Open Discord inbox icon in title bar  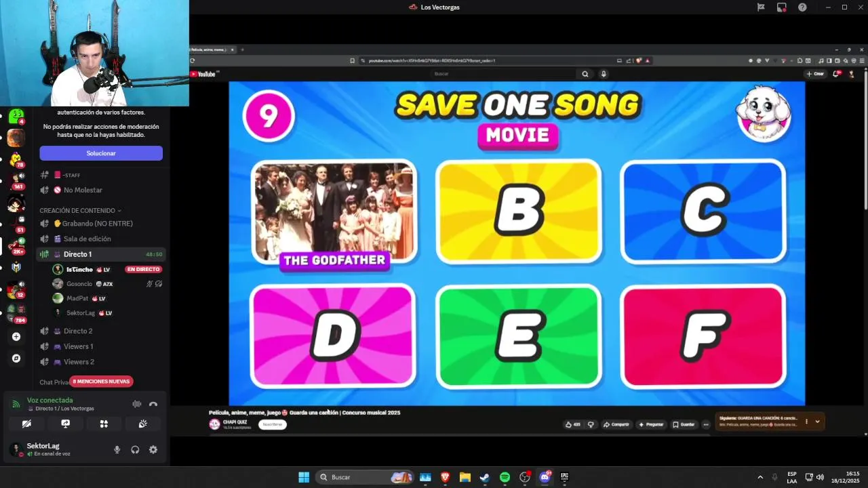[782, 7]
